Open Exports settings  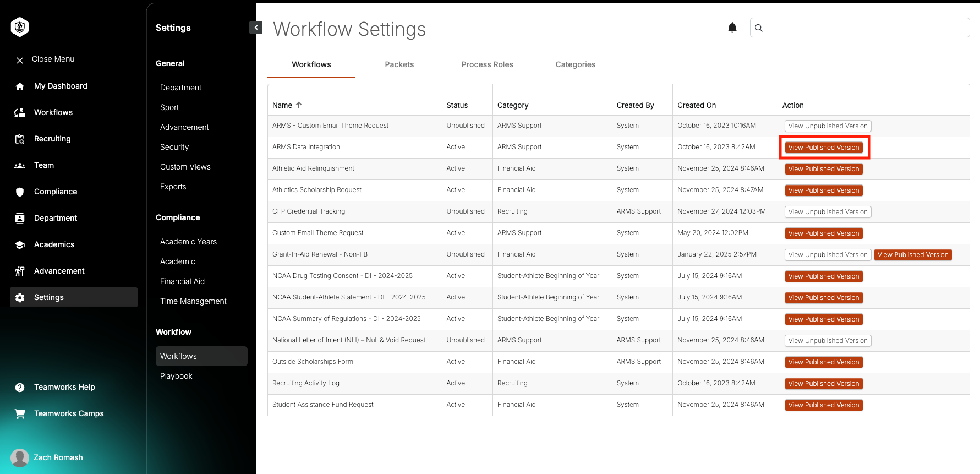coord(173,187)
